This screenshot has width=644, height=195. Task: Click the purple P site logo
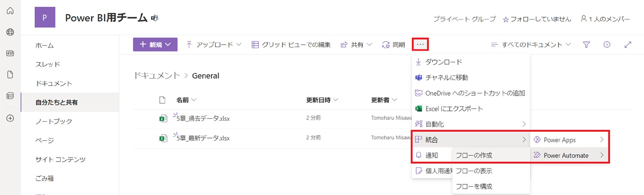[45, 17]
